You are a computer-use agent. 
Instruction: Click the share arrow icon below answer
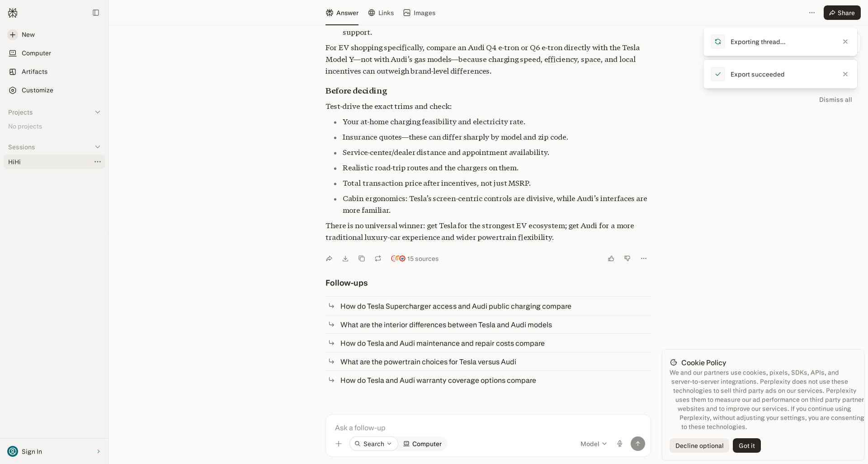tap(329, 258)
